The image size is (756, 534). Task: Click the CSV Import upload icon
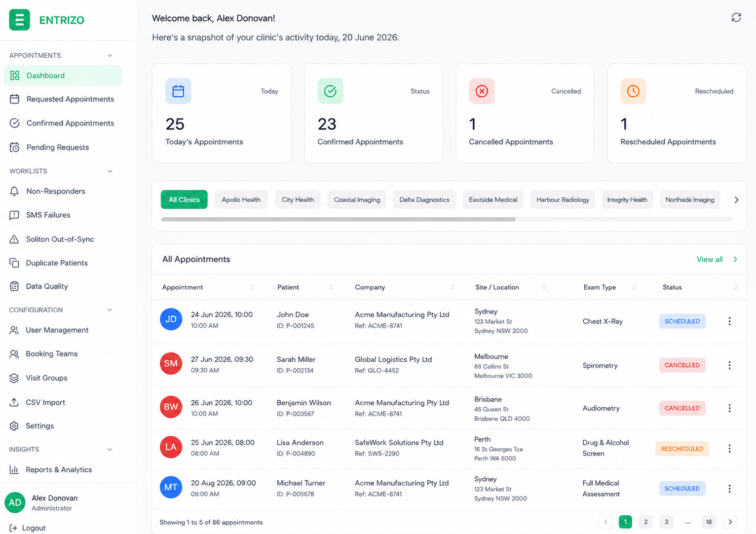point(14,402)
